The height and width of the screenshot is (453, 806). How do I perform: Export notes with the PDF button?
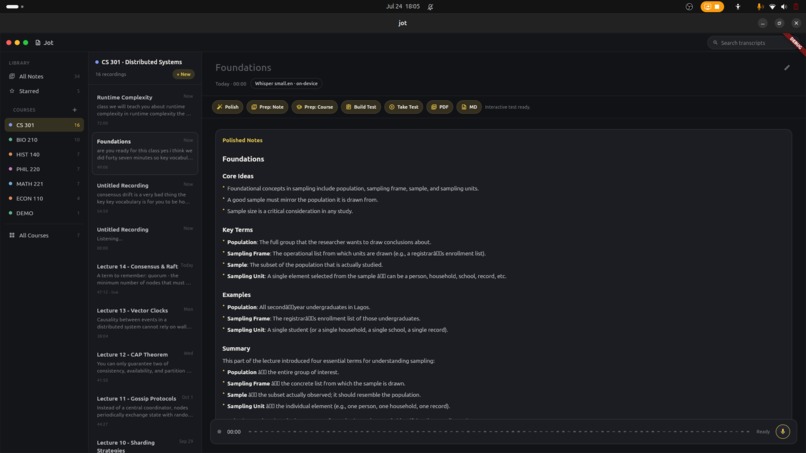[x=439, y=107]
